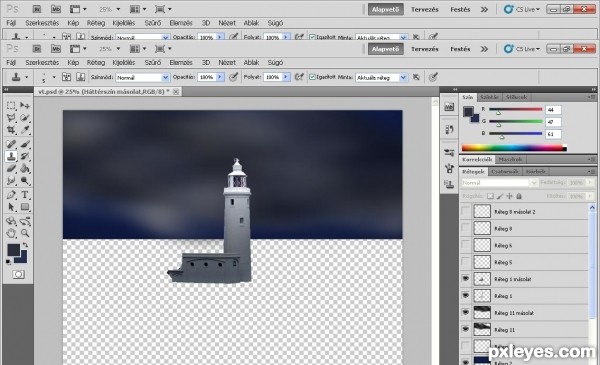Open Opacitás slider arrow in front options bar
Viewport: 600px width, 365px height.
(x=220, y=77)
